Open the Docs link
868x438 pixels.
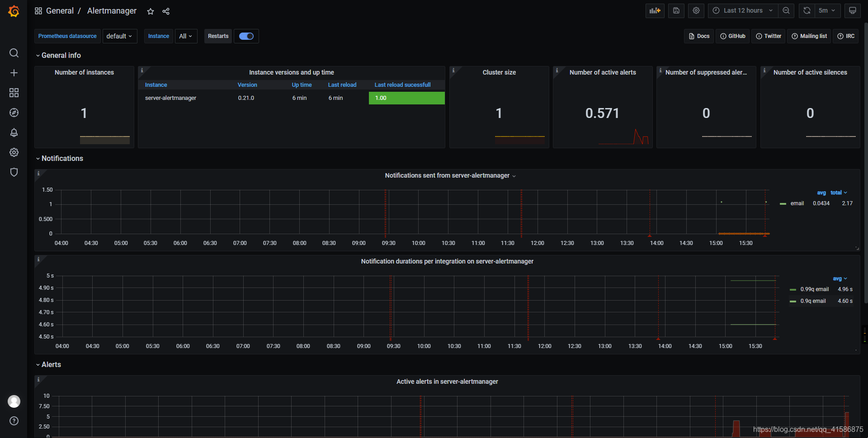point(699,36)
